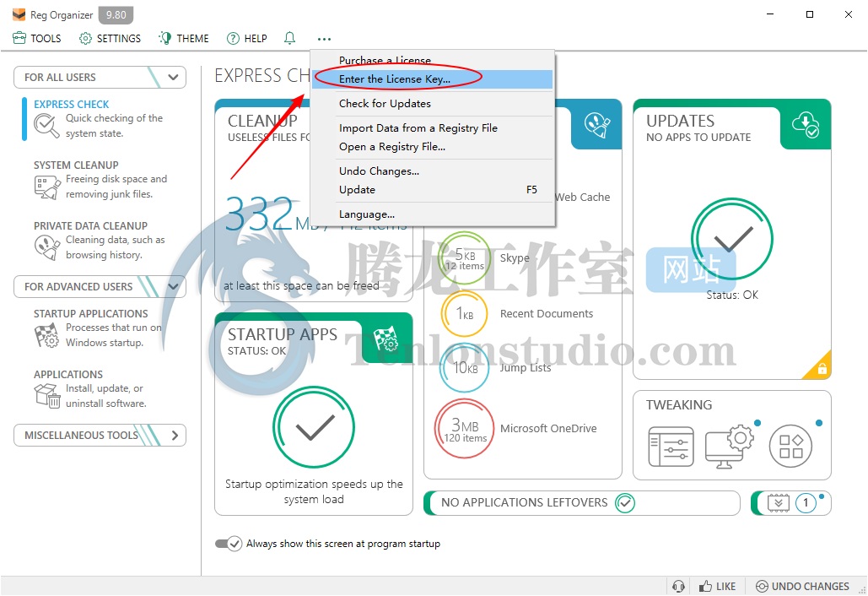Viewport: 868px width, 596px height.
Task: Click the Updates cloud download icon
Action: [806, 125]
